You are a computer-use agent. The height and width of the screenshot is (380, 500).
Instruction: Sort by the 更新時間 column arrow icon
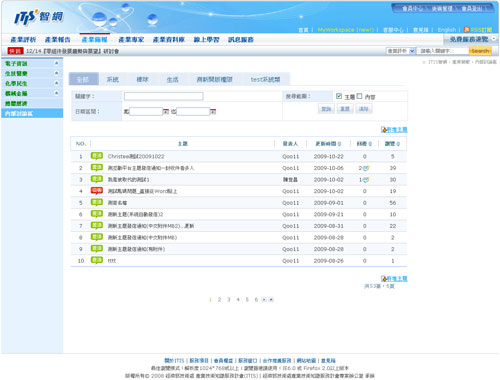coord(339,144)
